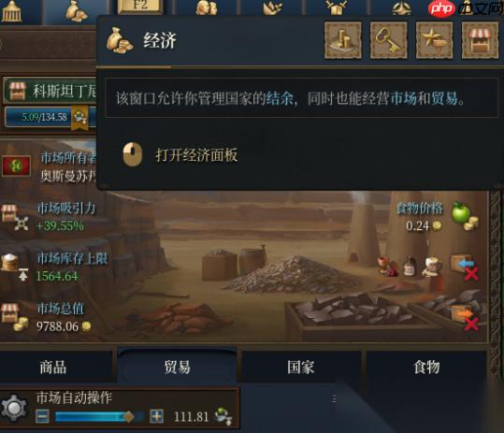
Task: Open the gold coins balance icon in header
Action: coord(343,40)
